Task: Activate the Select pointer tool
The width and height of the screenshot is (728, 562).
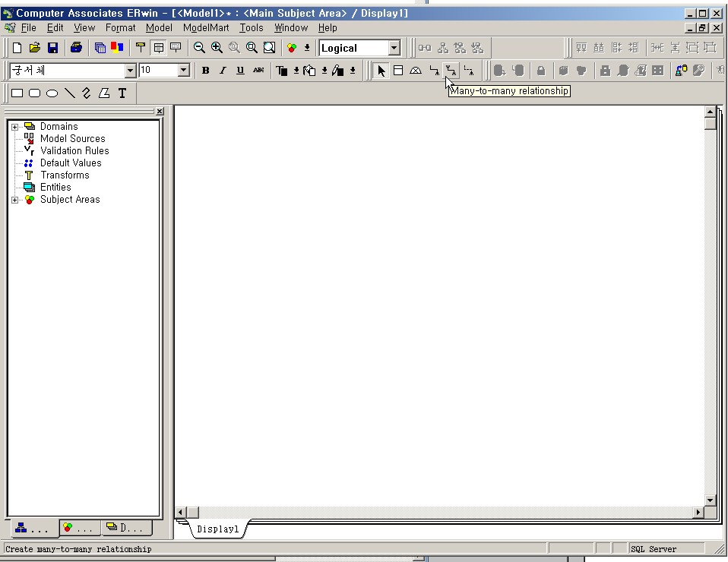Action: 381,71
